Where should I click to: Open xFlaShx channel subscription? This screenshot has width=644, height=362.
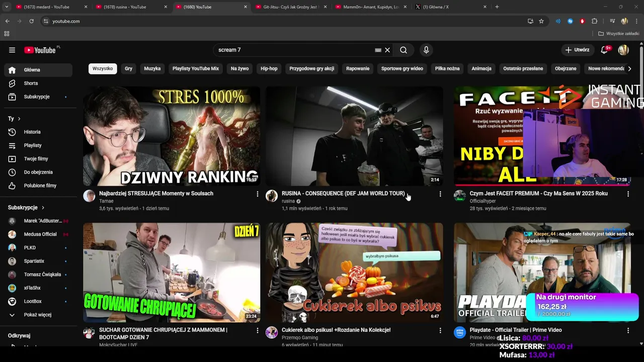click(38, 288)
